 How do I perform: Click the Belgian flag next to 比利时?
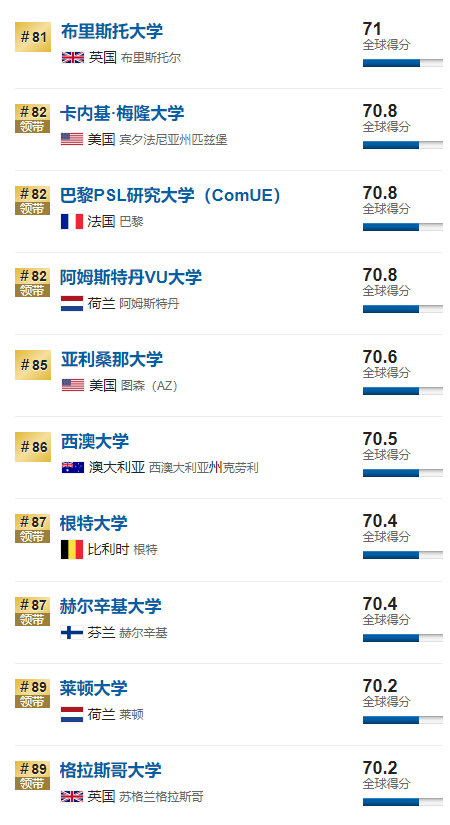tap(72, 550)
